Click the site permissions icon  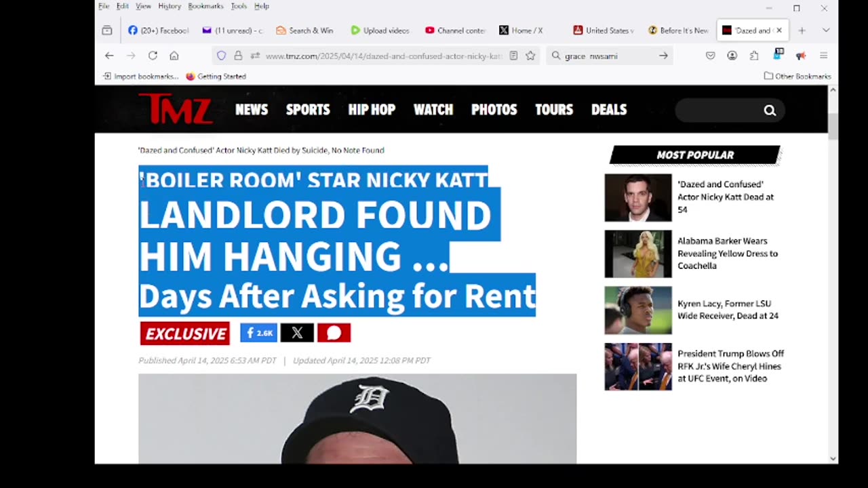click(255, 56)
